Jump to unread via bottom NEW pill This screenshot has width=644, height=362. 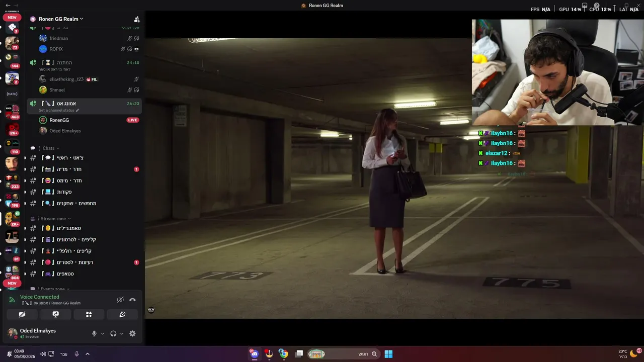(12, 284)
